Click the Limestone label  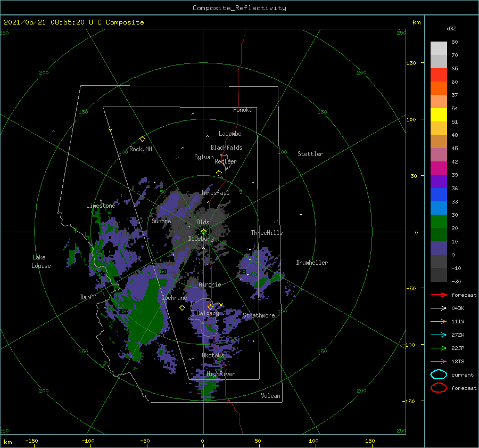point(101,206)
